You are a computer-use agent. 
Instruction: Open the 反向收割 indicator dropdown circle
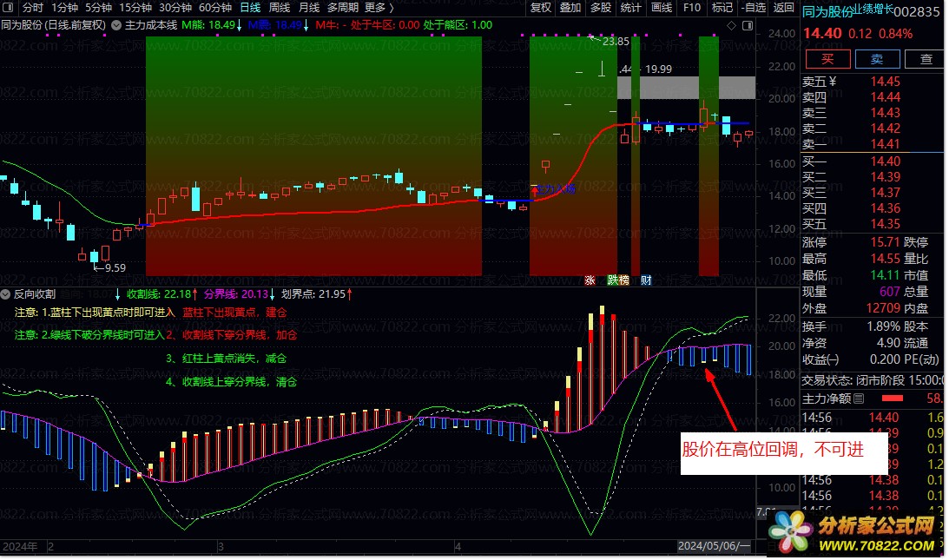(5, 294)
